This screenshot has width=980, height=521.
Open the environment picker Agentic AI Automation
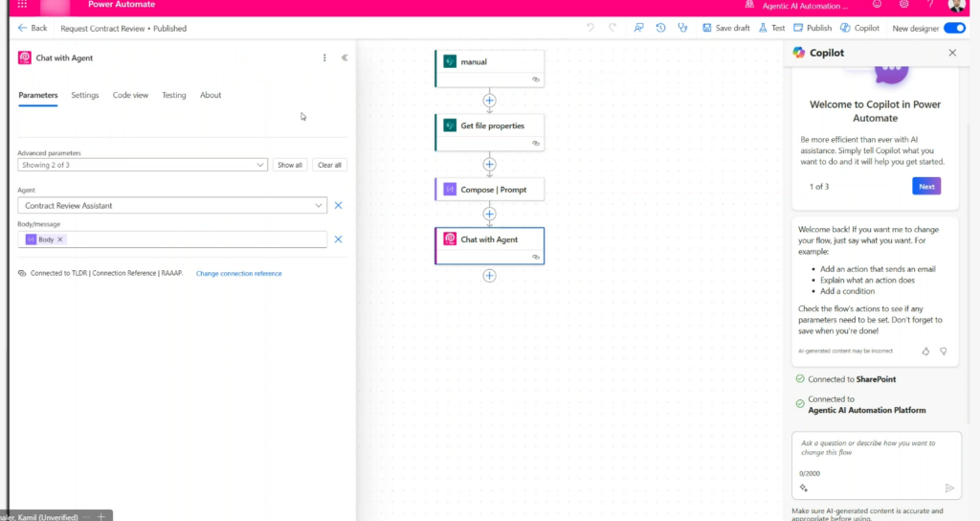pyautogui.click(x=798, y=6)
